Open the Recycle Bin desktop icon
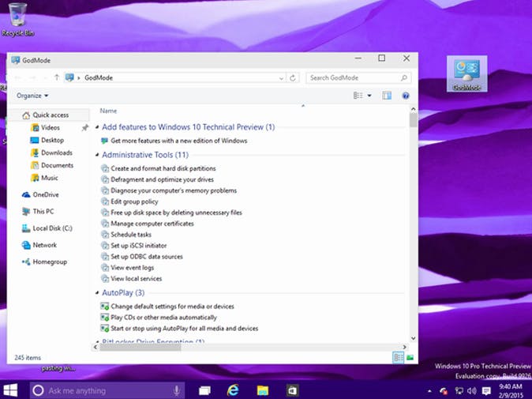The image size is (532, 399). point(17,19)
